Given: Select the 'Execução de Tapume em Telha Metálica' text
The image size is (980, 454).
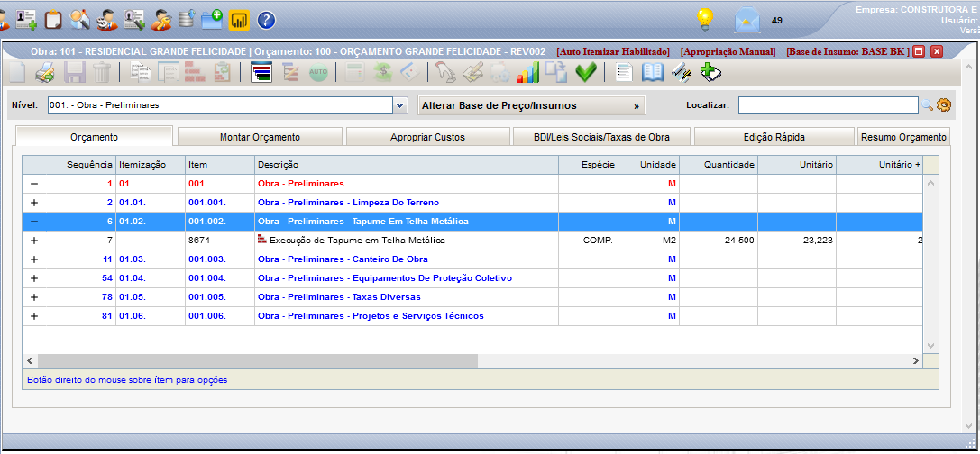Looking at the screenshot, I should tap(358, 241).
